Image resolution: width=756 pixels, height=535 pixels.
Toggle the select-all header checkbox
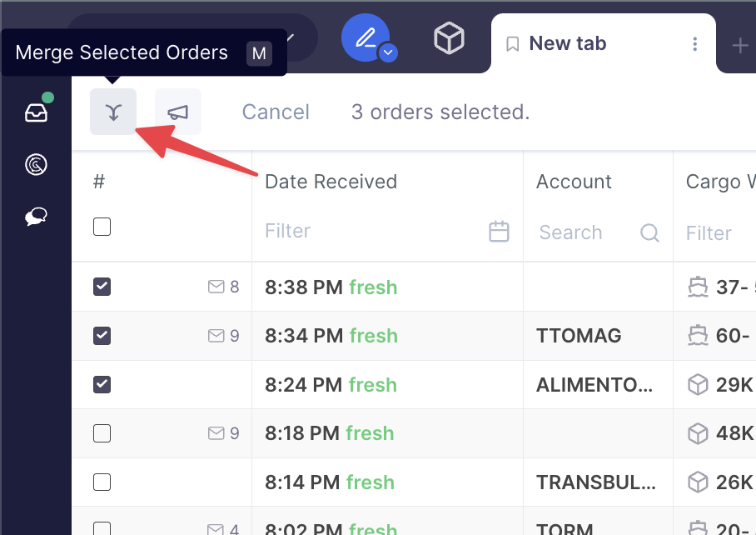tap(102, 227)
